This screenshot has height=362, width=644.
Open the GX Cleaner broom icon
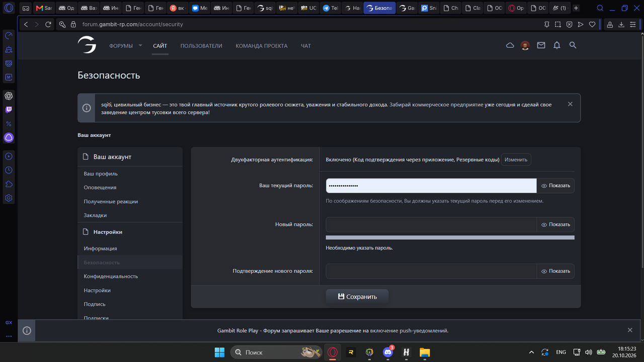pyautogui.click(x=9, y=50)
